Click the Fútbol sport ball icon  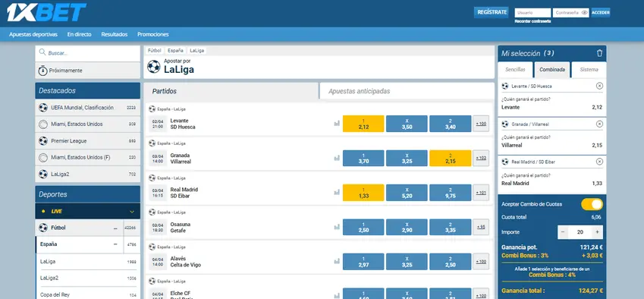click(x=43, y=228)
